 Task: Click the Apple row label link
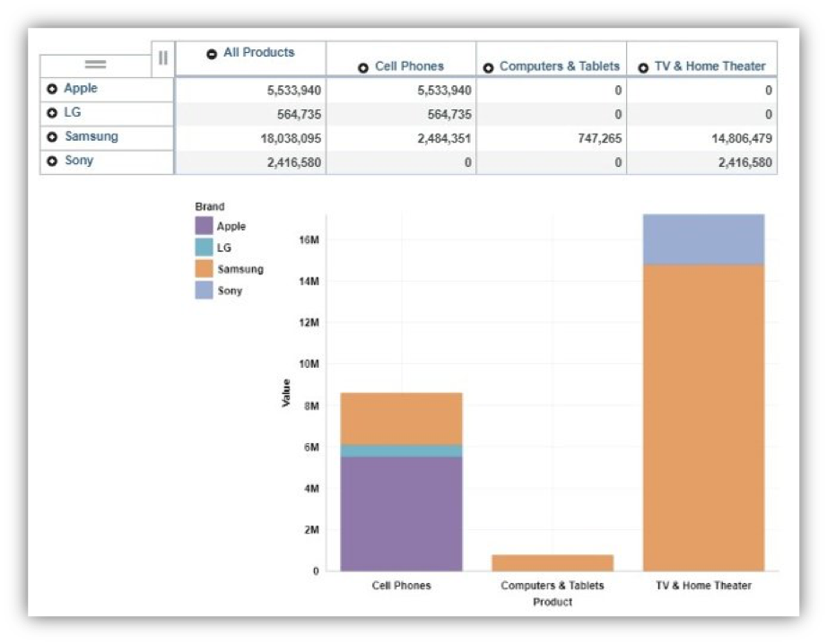[x=81, y=88]
